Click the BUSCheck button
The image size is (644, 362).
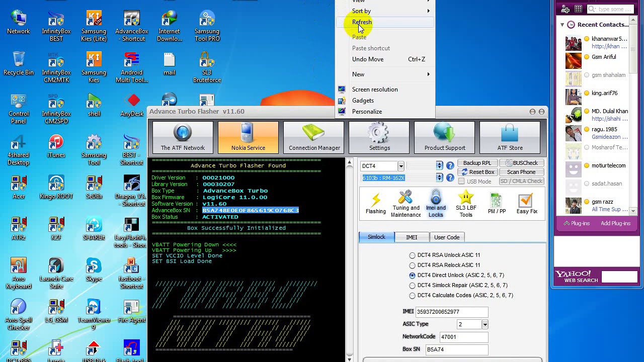(x=521, y=163)
